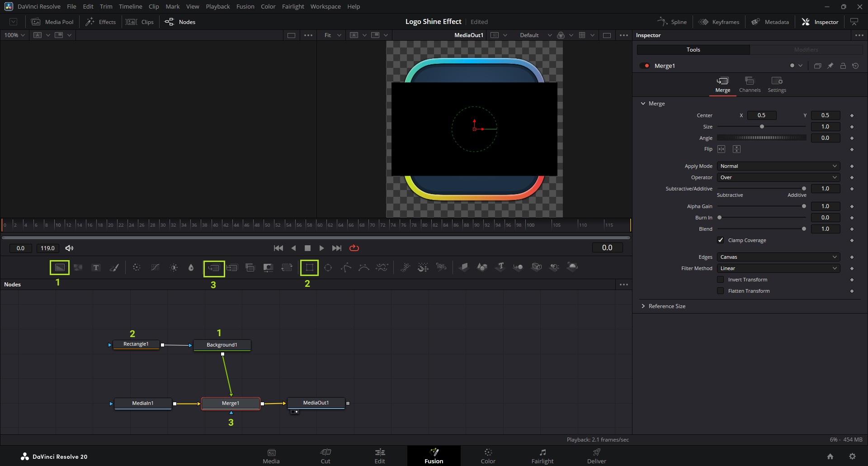Image resolution: width=868 pixels, height=466 pixels.
Task: Click the Paint brush tool icon
Action: click(x=114, y=267)
